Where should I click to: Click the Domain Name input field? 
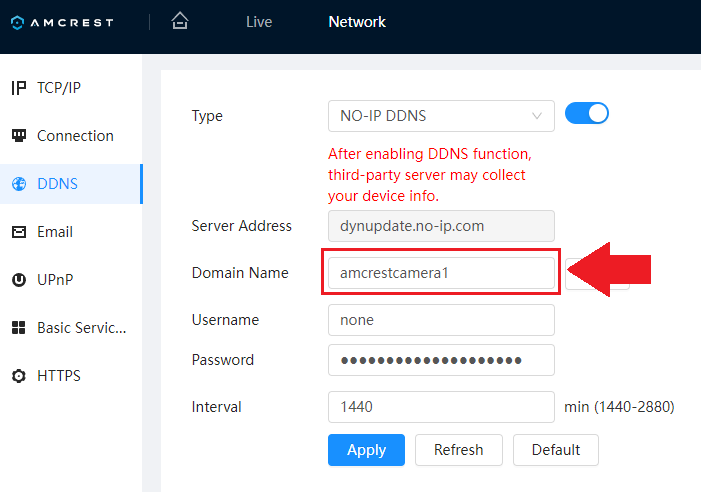click(440, 274)
